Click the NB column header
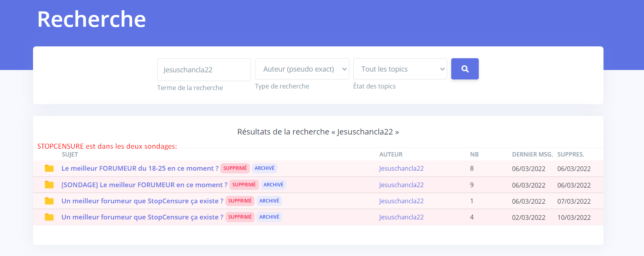644x256 pixels. [x=474, y=155]
